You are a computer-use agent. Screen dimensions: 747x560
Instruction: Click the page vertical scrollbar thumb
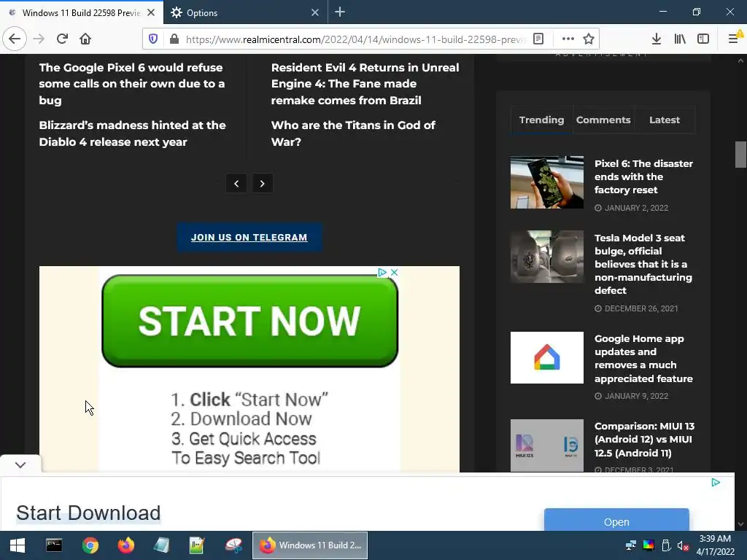coord(740,155)
